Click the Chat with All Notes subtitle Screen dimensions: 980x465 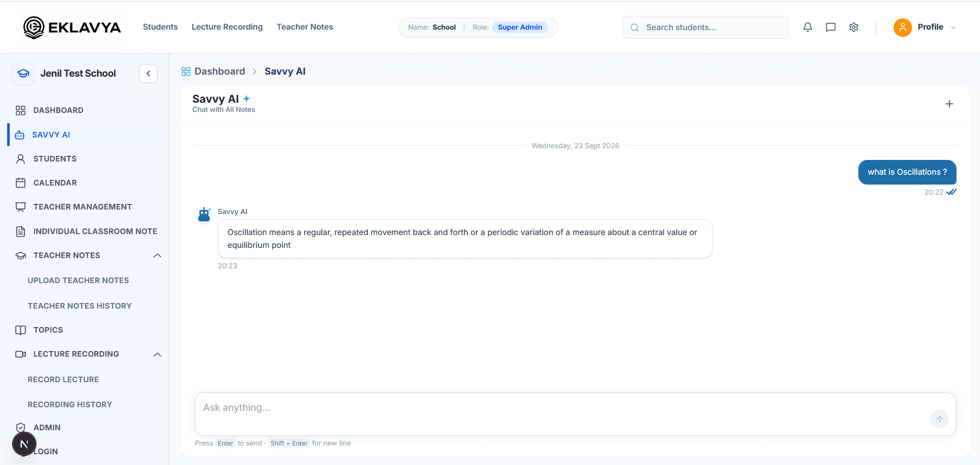[224, 110]
